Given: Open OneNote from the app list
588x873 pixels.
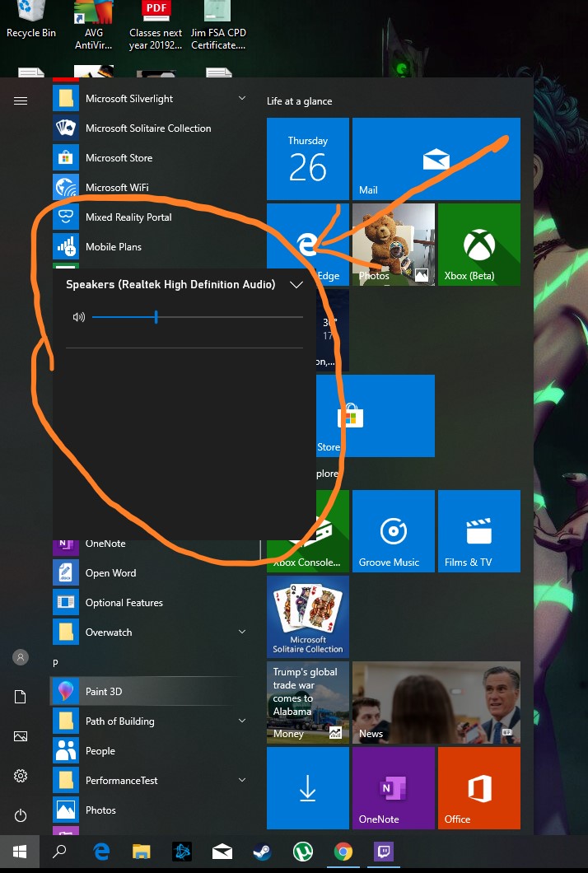Looking at the screenshot, I should (151, 544).
